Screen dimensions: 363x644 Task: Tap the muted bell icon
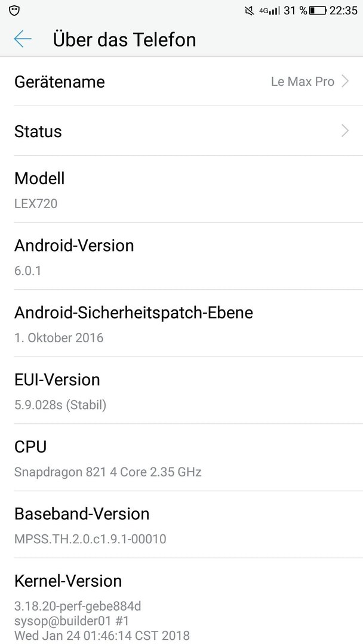tap(249, 11)
